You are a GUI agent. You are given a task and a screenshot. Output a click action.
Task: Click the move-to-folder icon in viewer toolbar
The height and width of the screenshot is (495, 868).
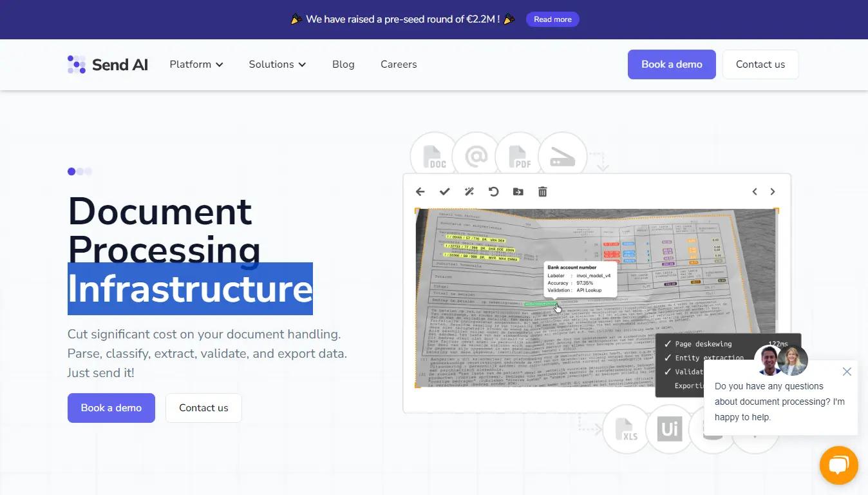(518, 191)
